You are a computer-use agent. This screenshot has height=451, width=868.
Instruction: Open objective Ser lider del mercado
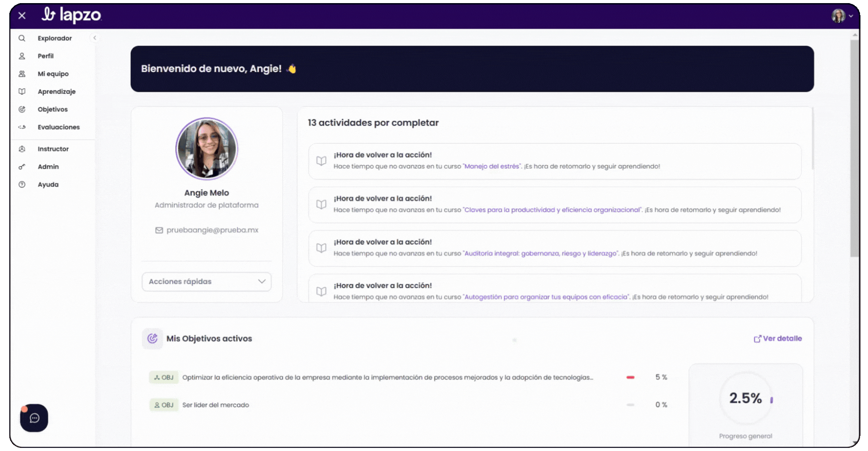pyautogui.click(x=215, y=405)
